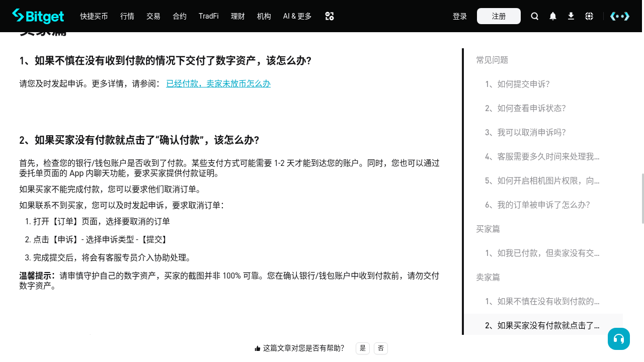The height and width of the screenshot is (362, 644).
Task: Open the TradFi menu item
Action: tap(209, 16)
